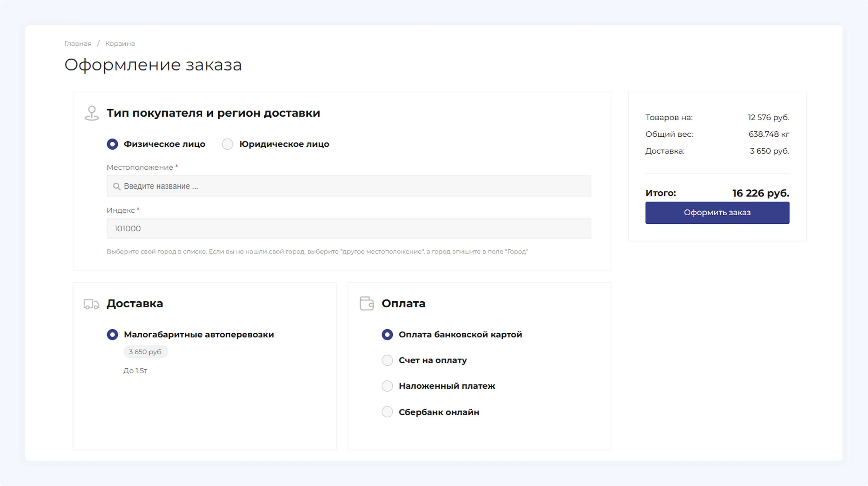
Task: Go to Главная via breadcrumb
Action: 78,43
